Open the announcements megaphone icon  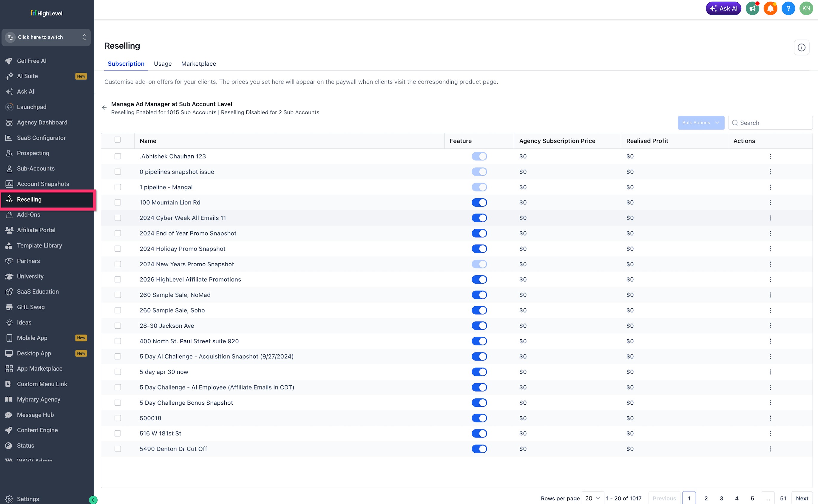point(752,9)
